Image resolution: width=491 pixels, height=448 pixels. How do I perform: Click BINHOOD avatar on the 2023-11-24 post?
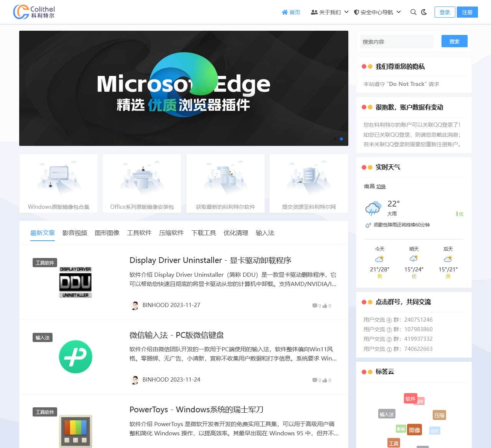(x=135, y=380)
